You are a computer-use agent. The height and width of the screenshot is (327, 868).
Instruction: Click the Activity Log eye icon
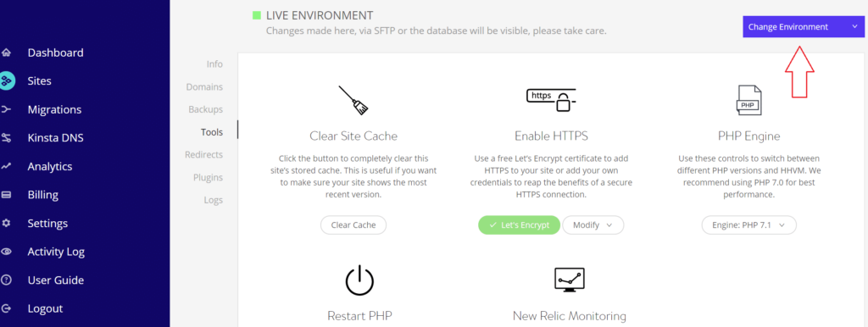(x=6, y=252)
